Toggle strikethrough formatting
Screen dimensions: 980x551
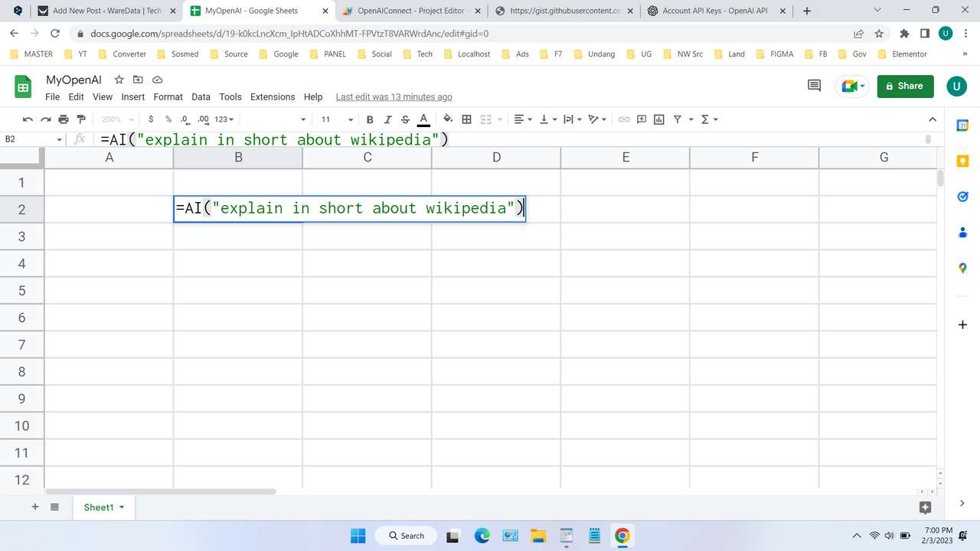tap(405, 119)
